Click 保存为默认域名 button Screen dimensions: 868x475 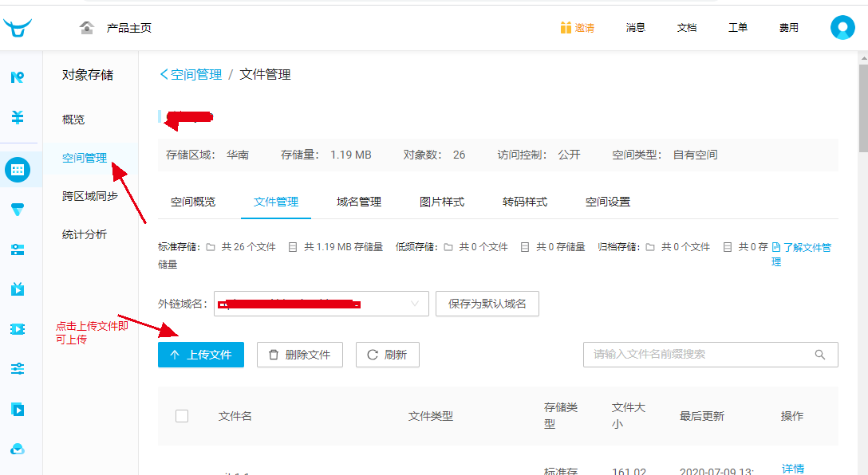pos(487,304)
